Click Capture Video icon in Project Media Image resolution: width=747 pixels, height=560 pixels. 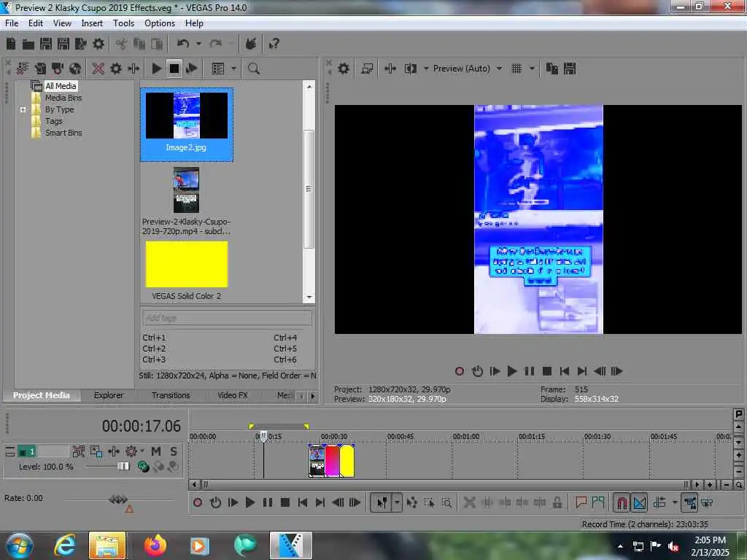coord(57,69)
